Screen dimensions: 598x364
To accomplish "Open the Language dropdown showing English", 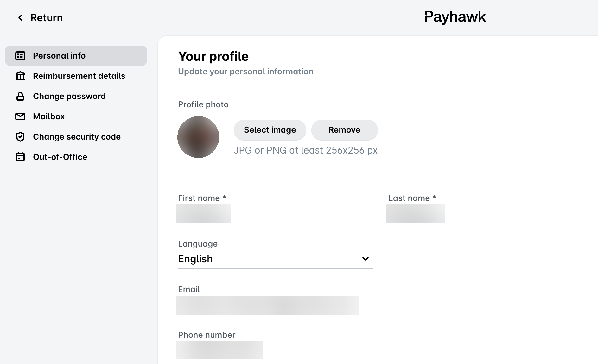I will pos(276,259).
